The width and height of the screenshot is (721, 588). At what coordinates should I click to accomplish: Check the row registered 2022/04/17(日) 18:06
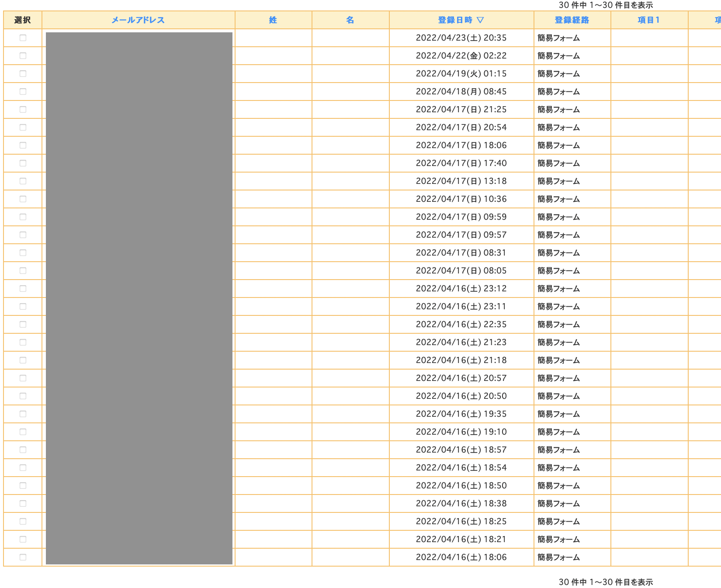point(23,145)
